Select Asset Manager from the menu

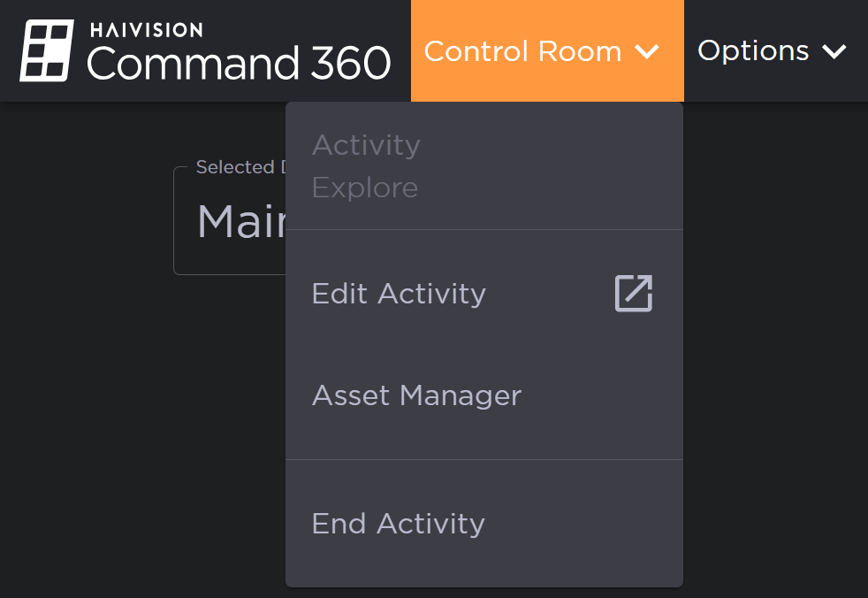(x=416, y=395)
